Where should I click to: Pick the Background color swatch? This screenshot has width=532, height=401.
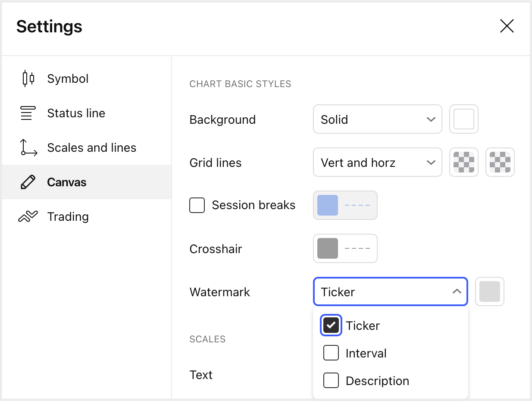pyautogui.click(x=463, y=119)
